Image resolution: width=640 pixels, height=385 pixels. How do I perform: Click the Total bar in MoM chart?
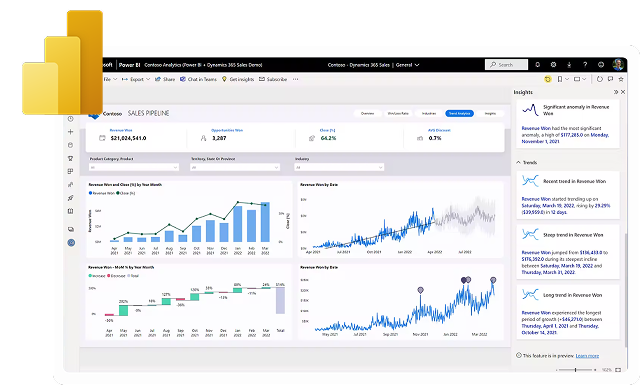tap(280, 300)
